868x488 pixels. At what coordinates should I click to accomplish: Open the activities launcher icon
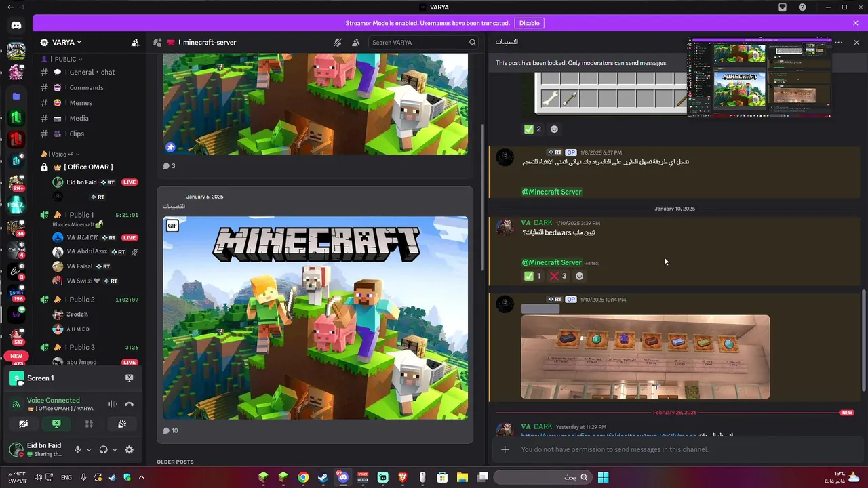pyautogui.click(x=89, y=424)
